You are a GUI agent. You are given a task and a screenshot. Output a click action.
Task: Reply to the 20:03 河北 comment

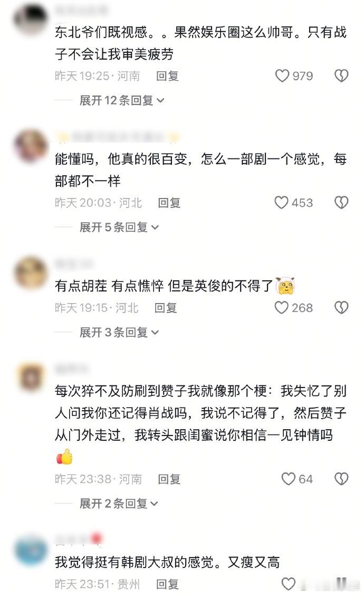[x=169, y=203]
